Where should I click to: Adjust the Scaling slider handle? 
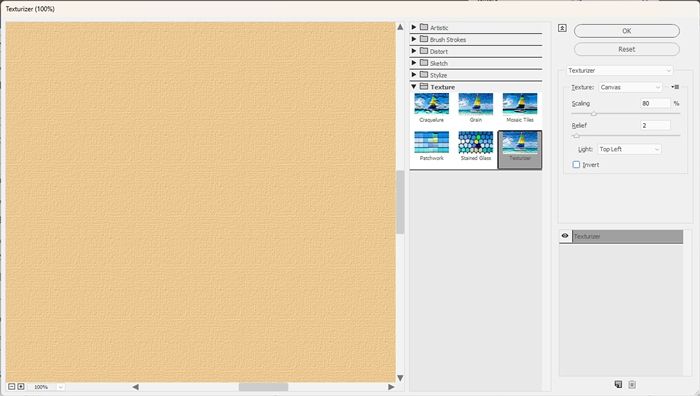tap(594, 114)
